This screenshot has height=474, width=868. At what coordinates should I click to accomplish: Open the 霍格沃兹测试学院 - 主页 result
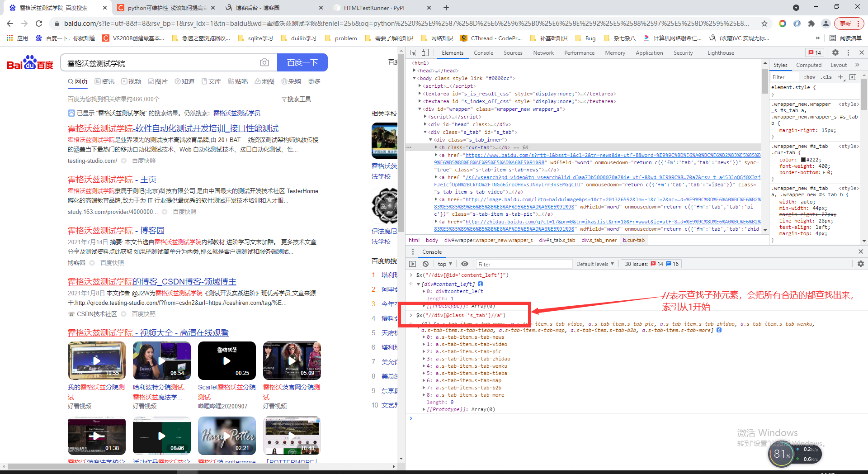point(112,180)
